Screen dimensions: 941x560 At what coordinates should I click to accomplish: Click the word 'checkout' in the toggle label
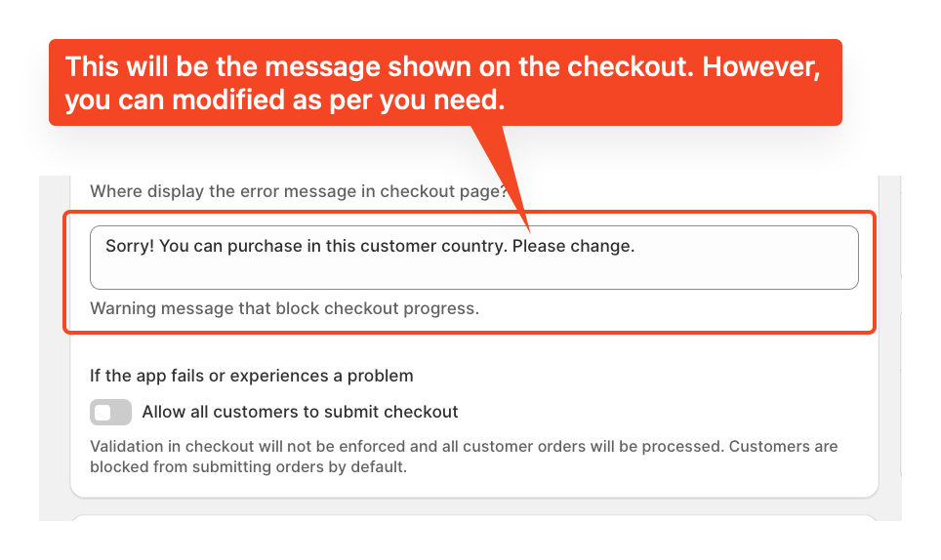(x=421, y=412)
